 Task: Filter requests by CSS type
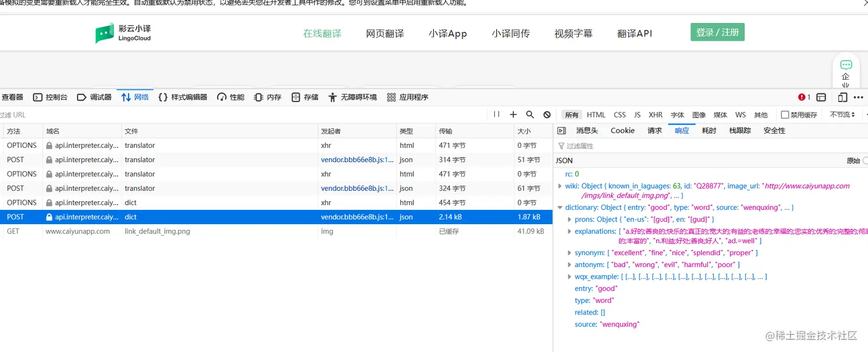click(x=619, y=115)
